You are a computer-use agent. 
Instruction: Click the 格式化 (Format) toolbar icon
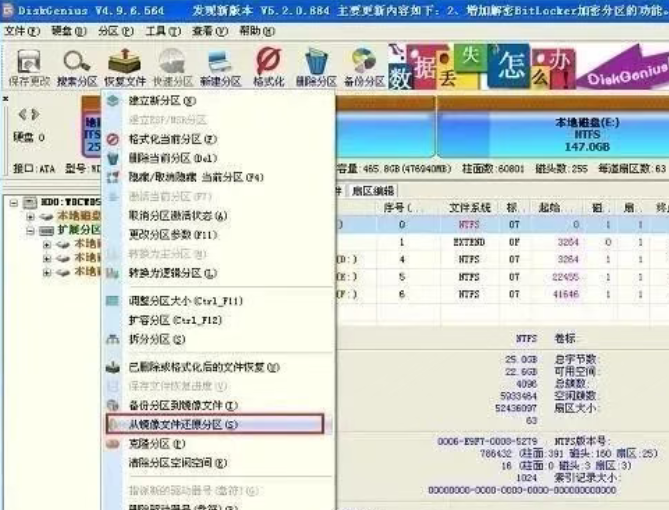point(268,67)
